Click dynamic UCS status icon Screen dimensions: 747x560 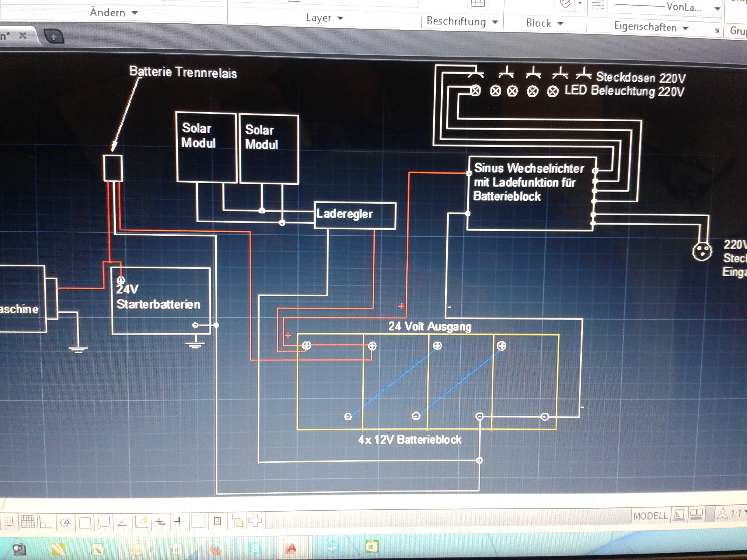click(141, 522)
